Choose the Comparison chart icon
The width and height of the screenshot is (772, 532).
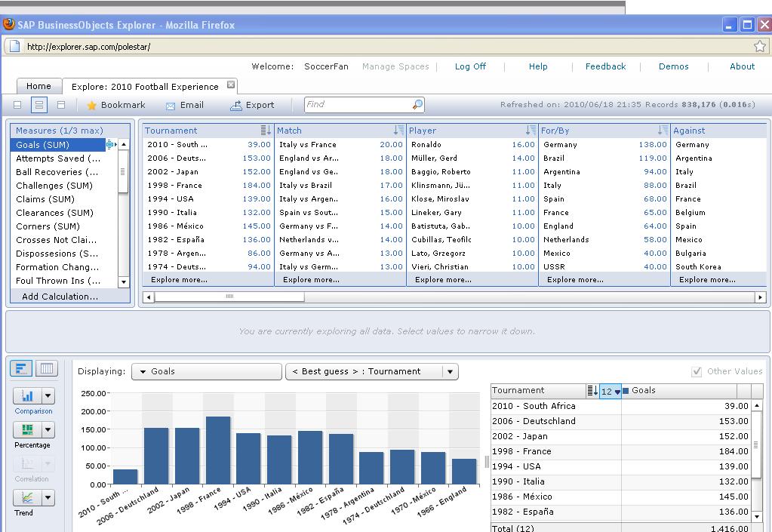coord(28,395)
